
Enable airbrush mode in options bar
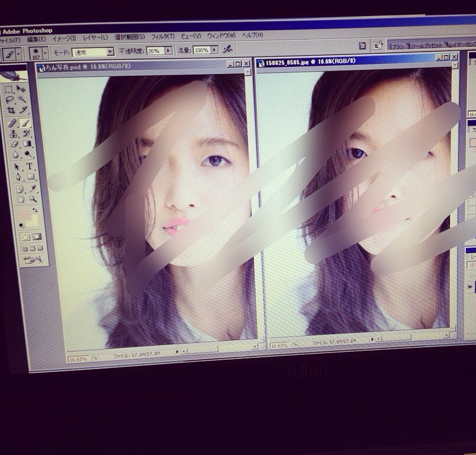227,49
